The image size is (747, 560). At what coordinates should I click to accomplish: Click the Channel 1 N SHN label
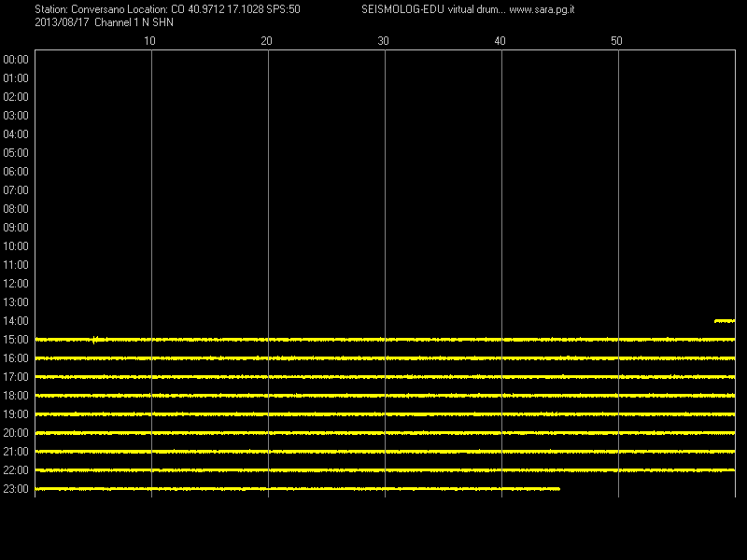tap(134, 22)
